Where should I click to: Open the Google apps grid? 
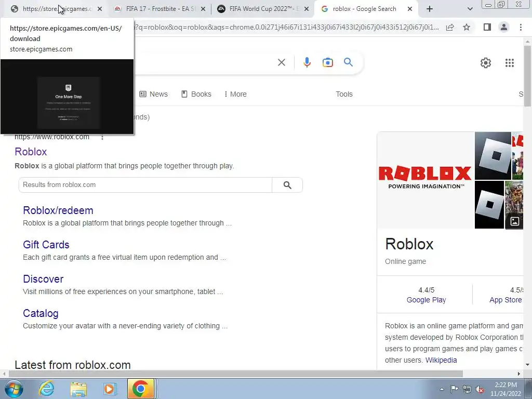[510, 63]
